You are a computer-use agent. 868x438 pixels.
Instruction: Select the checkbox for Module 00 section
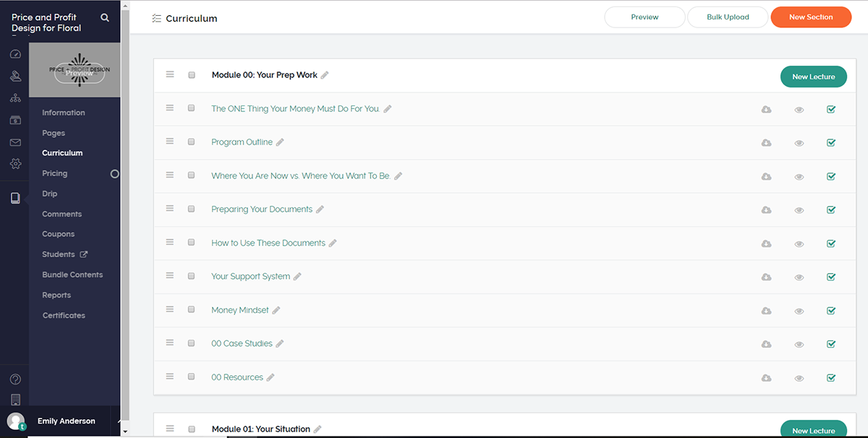pyautogui.click(x=192, y=75)
